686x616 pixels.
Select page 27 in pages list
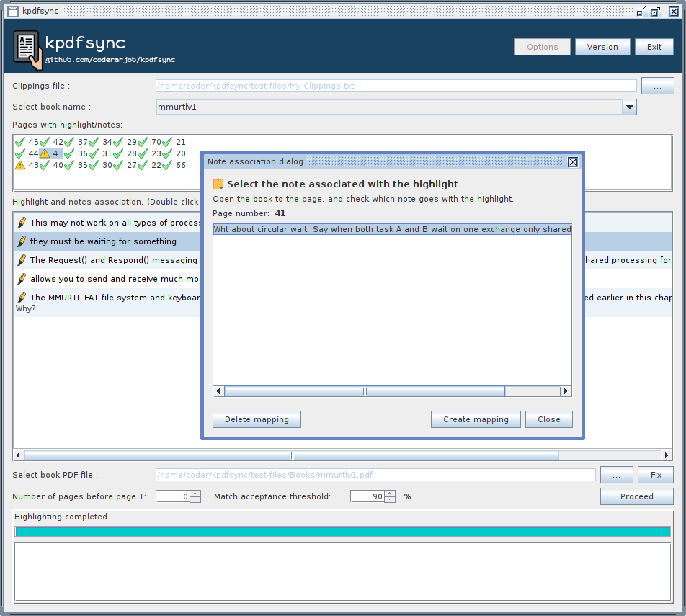click(x=125, y=166)
